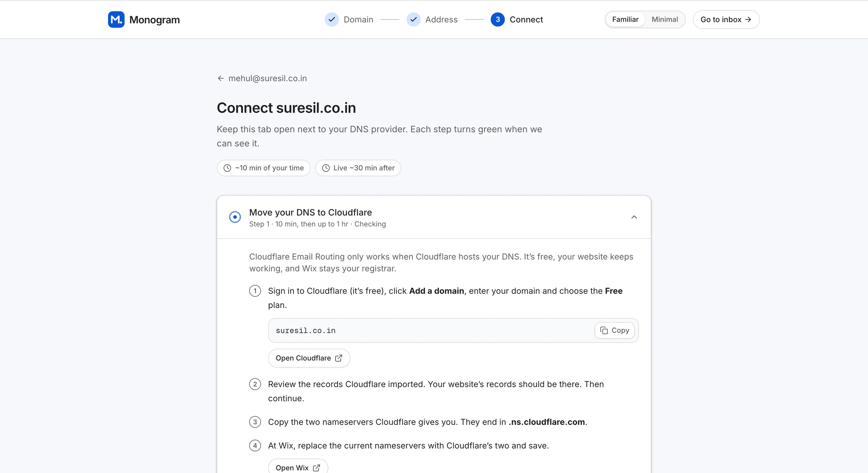Click the bold 'Add a domain' text
The height and width of the screenshot is (473, 868).
pos(436,291)
